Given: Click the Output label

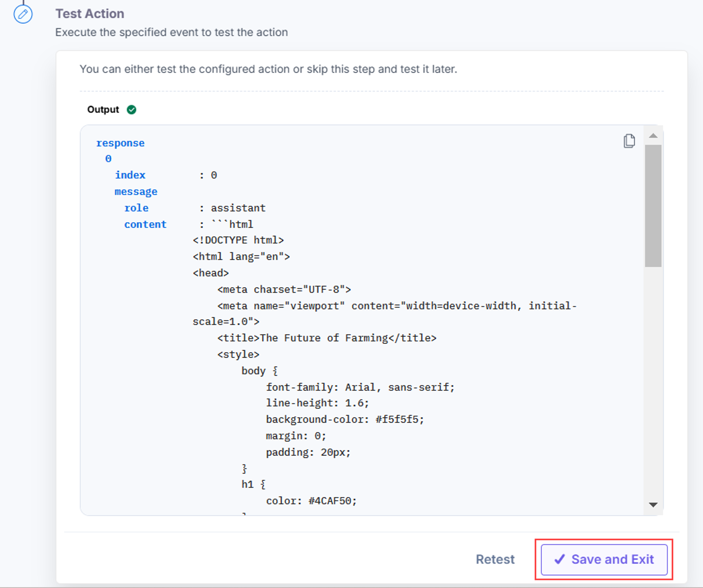Looking at the screenshot, I should [x=103, y=110].
